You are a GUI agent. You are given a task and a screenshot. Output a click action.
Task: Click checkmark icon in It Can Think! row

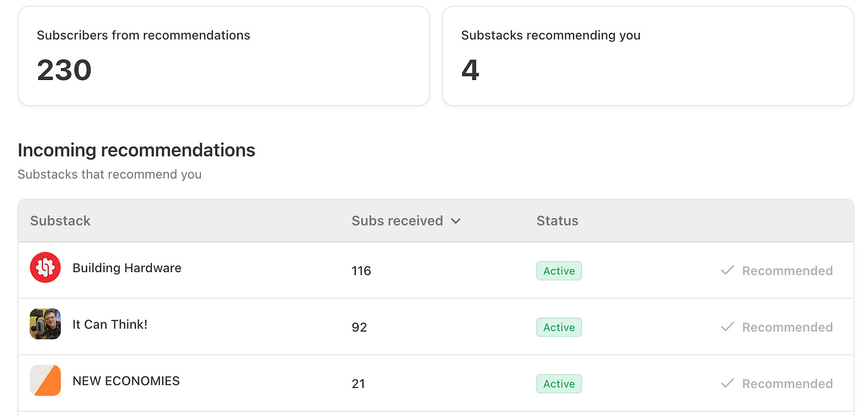tap(727, 327)
